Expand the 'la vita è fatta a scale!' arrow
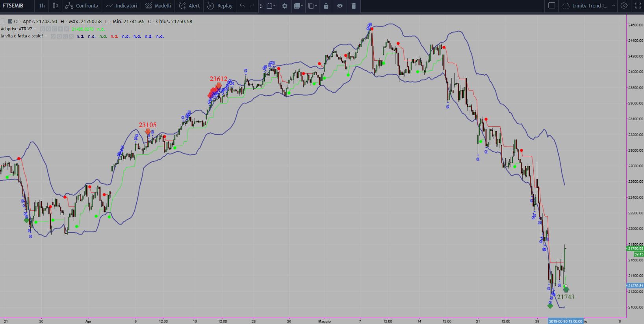 [46, 36]
